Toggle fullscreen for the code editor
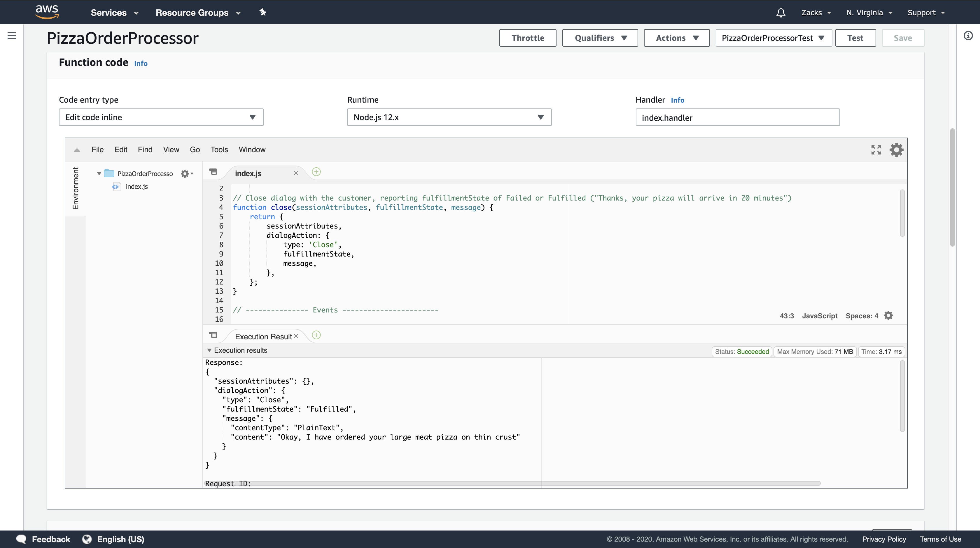 point(876,150)
